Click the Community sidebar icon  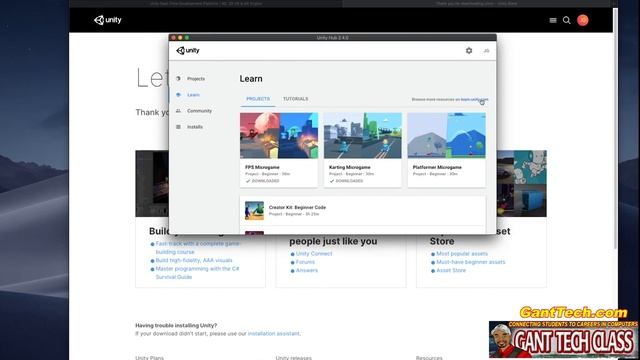[x=178, y=111]
